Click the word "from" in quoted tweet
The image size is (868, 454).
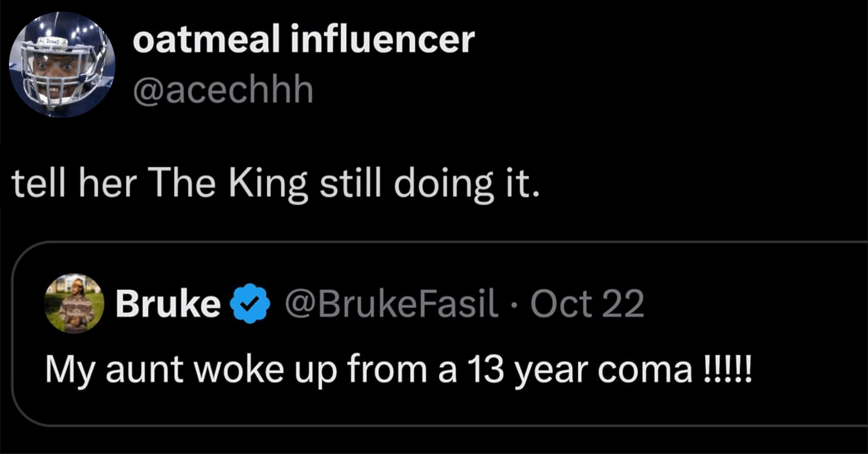pos(387,370)
